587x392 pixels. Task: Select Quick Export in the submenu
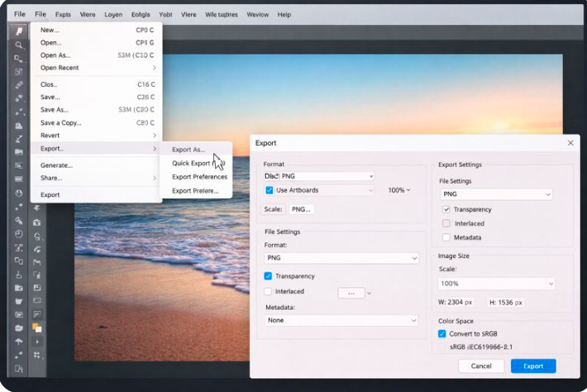[x=196, y=163]
